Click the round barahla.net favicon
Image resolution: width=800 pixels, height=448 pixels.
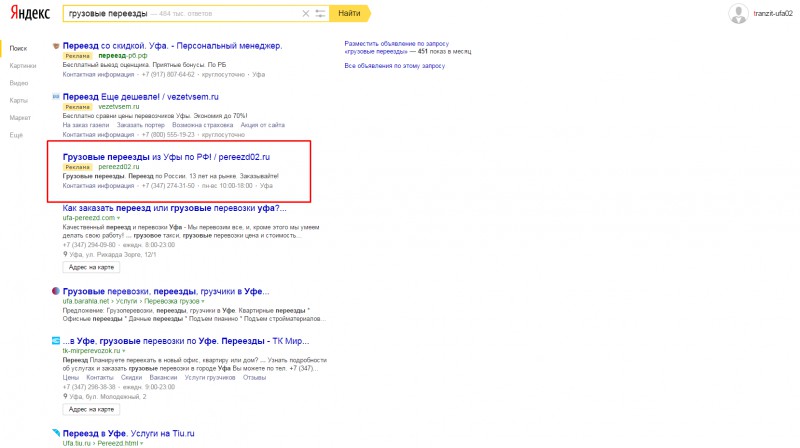pyautogui.click(x=56, y=291)
